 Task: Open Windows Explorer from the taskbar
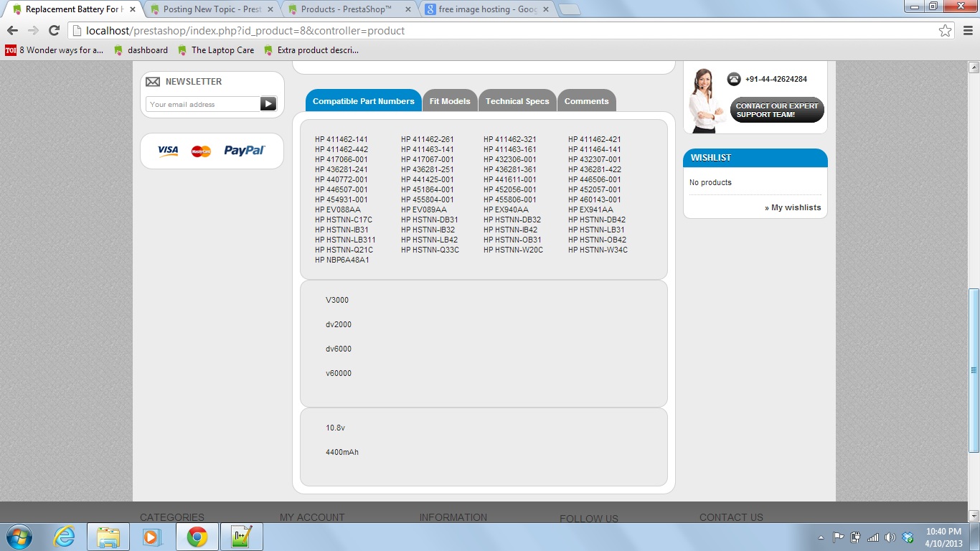pos(108,537)
